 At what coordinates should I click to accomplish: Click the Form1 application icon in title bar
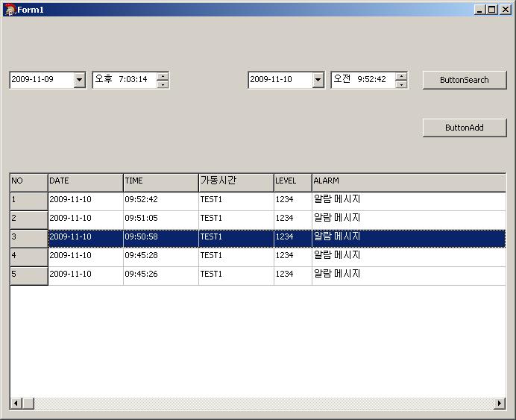coord(10,10)
